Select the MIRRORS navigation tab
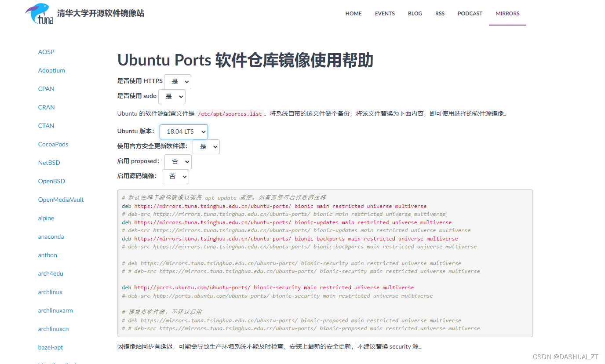The image size is (605, 364). click(x=507, y=14)
